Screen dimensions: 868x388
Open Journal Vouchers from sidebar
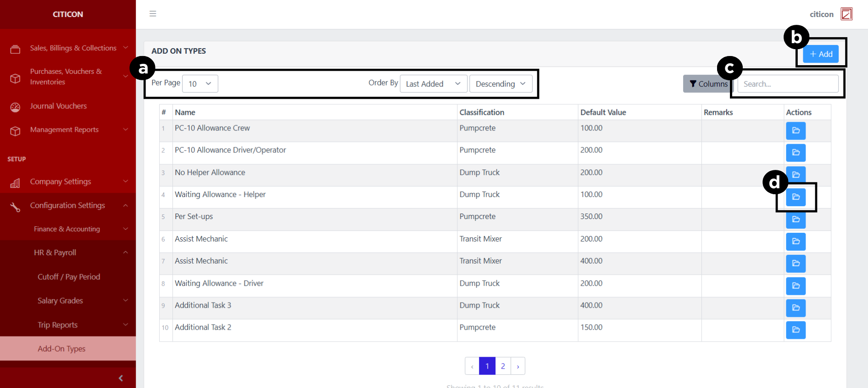pos(58,106)
